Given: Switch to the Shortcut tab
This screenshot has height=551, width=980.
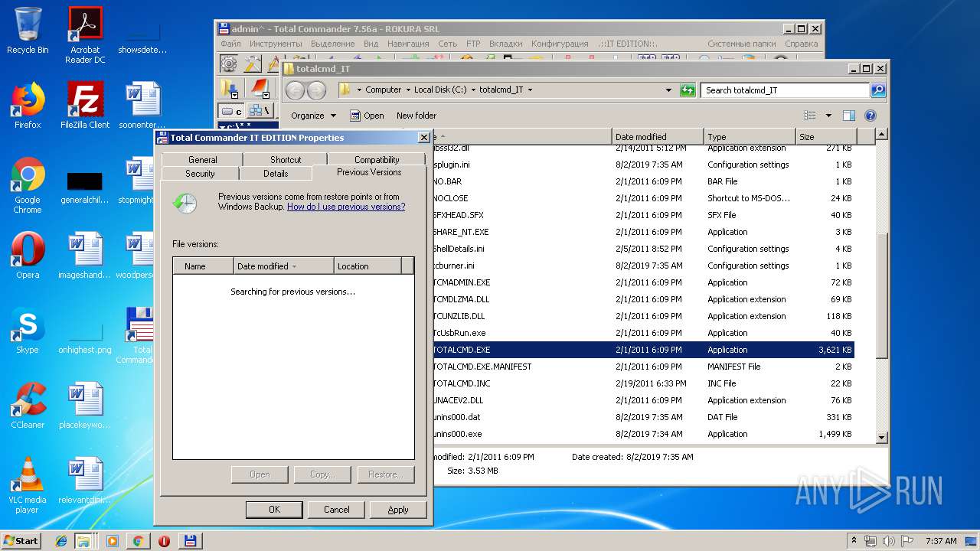Looking at the screenshot, I should click(x=286, y=159).
